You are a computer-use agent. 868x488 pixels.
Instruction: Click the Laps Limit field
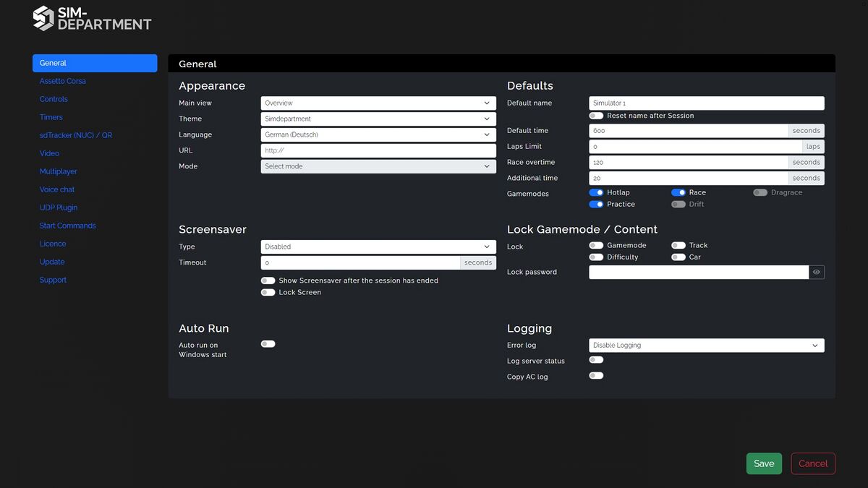click(x=696, y=147)
